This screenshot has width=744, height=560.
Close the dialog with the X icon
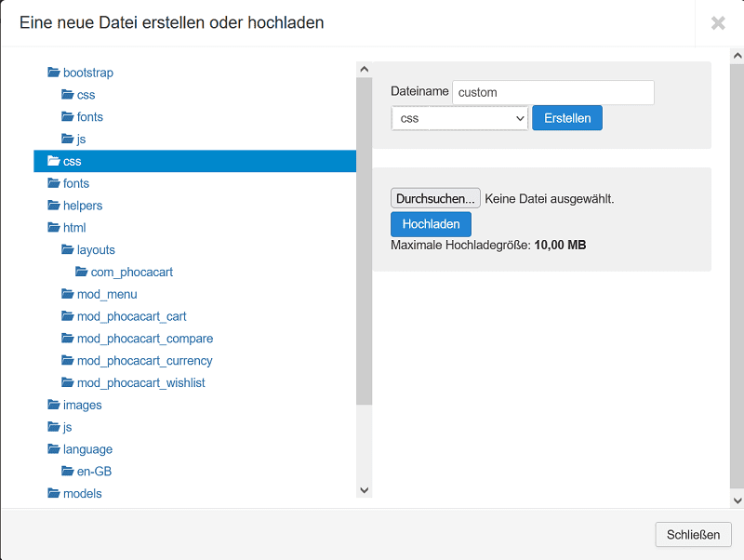point(718,23)
